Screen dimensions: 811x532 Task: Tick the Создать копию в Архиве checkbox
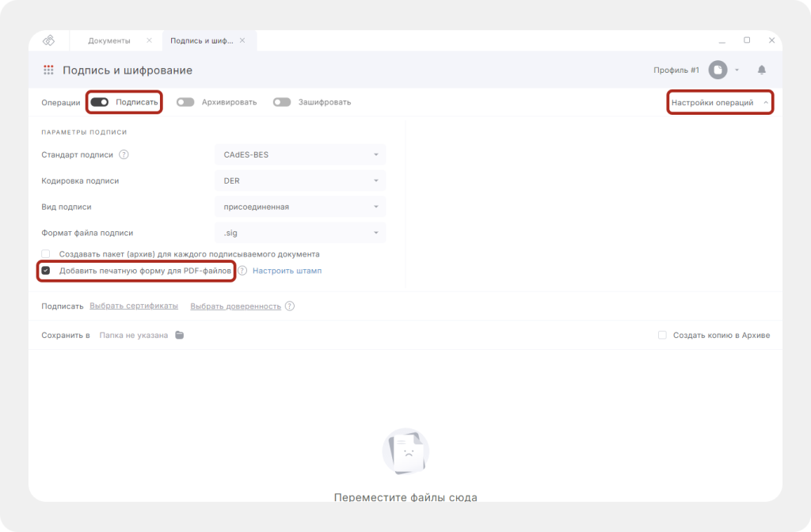coord(662,336)
